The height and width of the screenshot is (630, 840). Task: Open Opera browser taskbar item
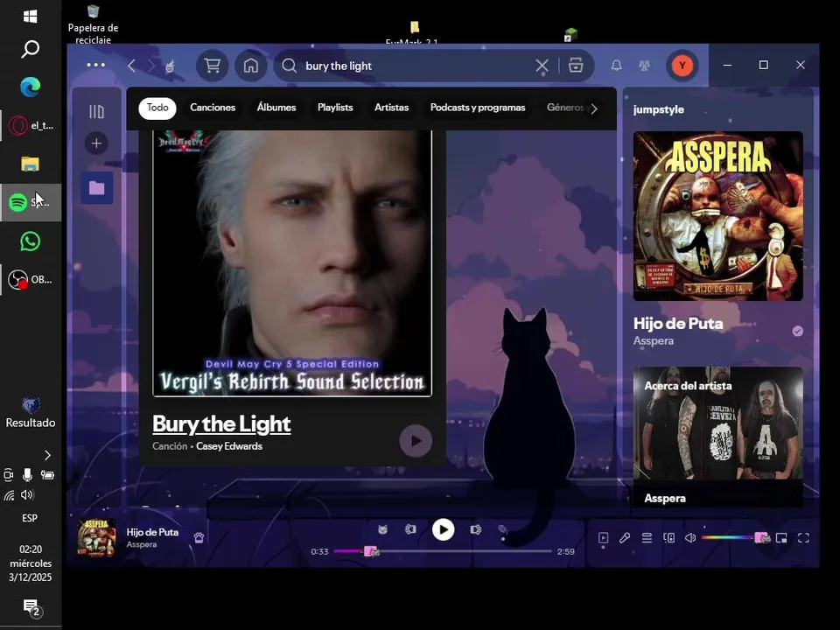click(31, 126)
